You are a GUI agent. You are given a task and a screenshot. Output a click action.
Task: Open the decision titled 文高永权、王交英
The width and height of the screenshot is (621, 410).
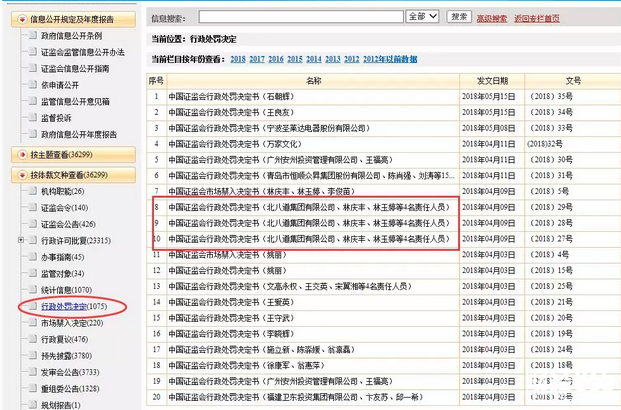click(x=290, y=286)
